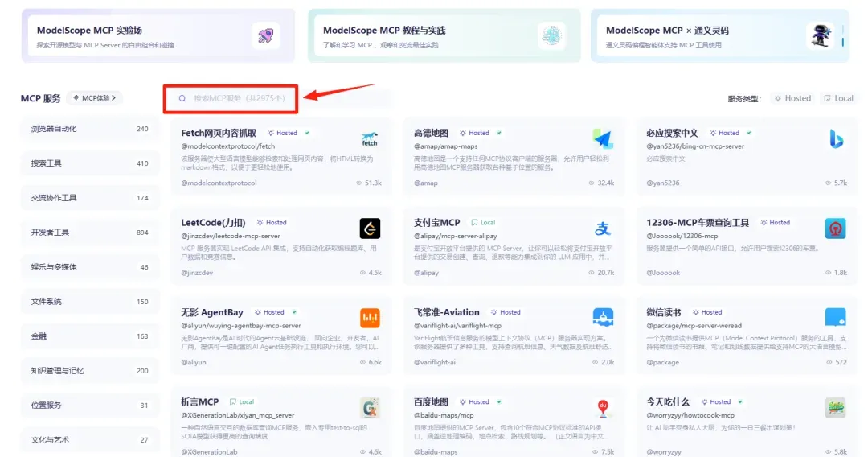Click the @amap author link
Image resolution: width=868 pixels, height=457 pixels.
(426, 183)
